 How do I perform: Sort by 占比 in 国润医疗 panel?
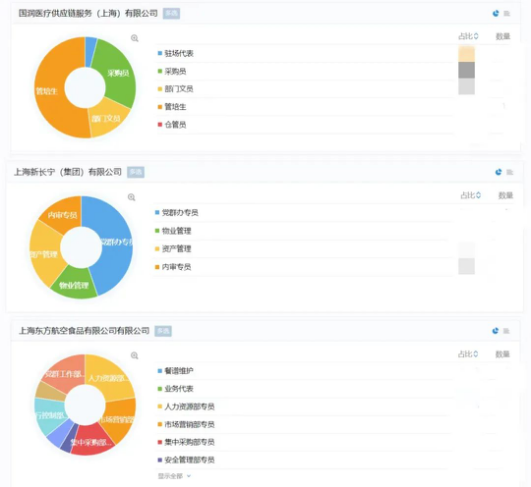click(x=468, y=36)
